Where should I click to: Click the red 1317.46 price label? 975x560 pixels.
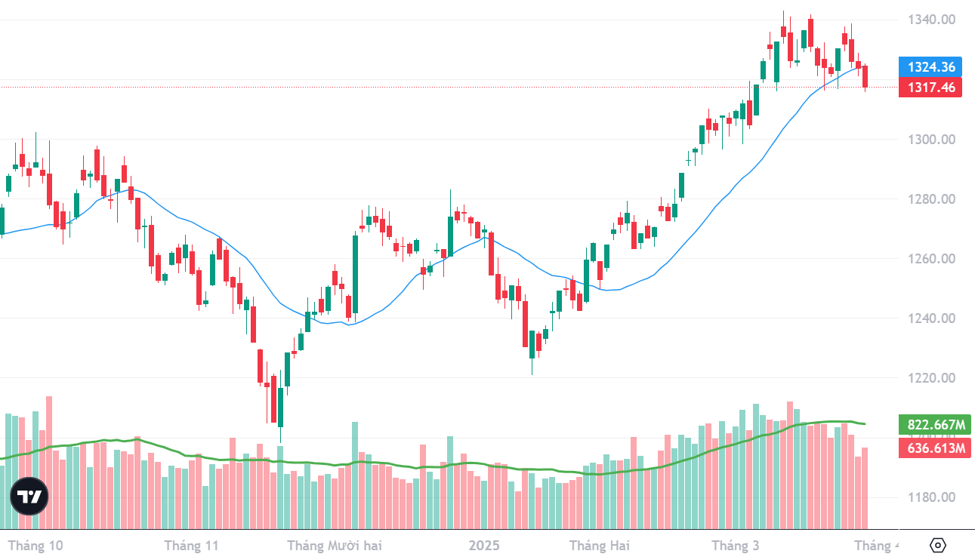click(x=930, y=88)
